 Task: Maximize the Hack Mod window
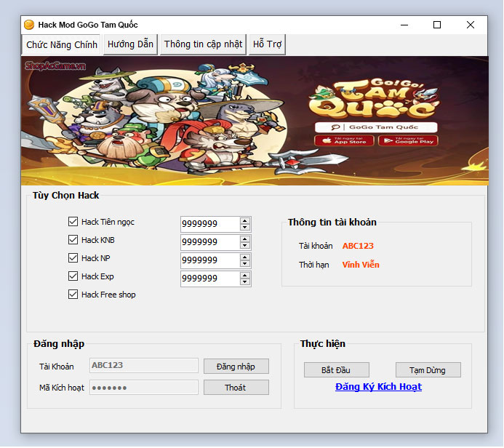[437, 25]
